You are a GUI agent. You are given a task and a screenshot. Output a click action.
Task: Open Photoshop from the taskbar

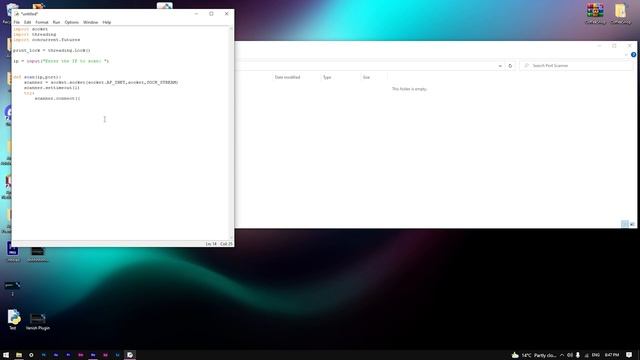(x=44, y=355)
